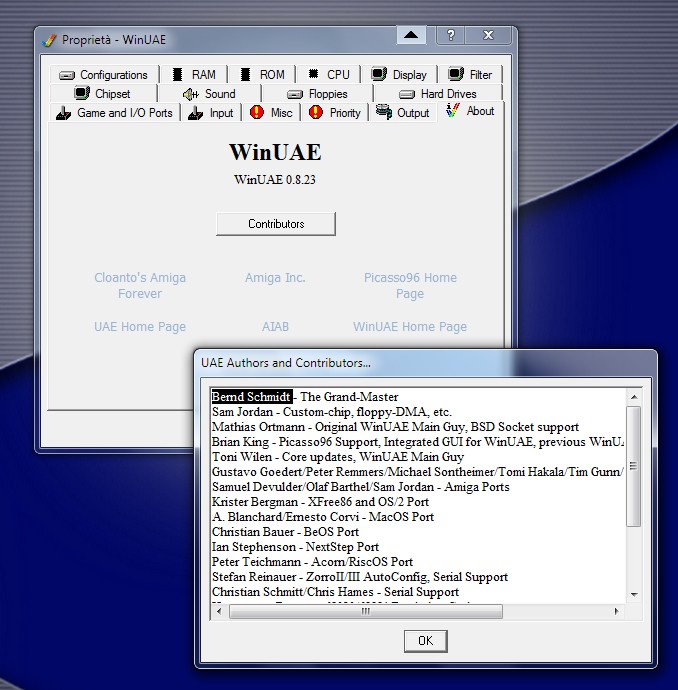Switch to the Hard Drives tab
The image size is (678, 690).
[438, 94]
